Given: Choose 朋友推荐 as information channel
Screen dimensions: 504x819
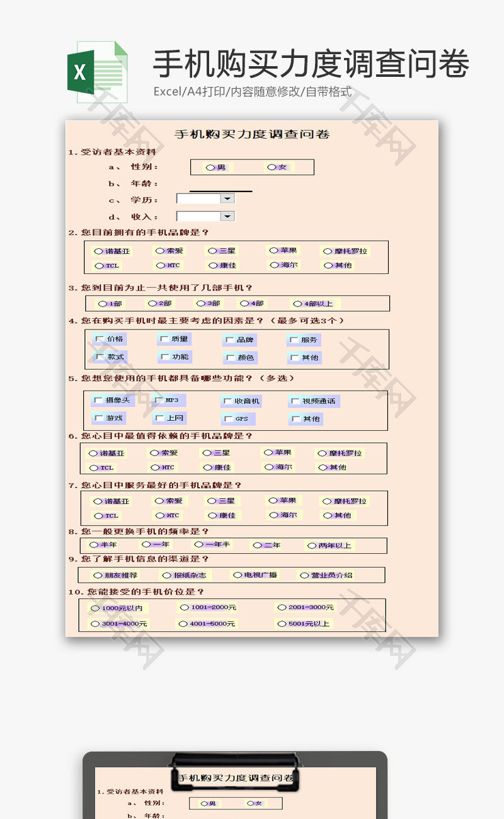Looking at the screenshot, I should 98,575.
